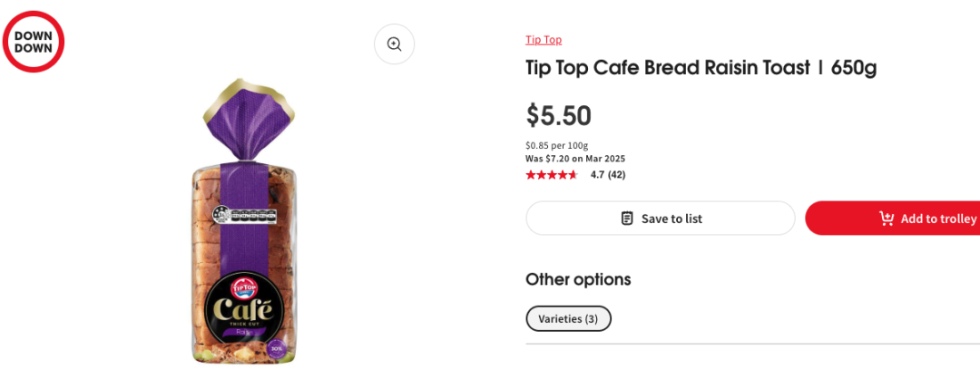Click the purple 30% badge on the package
This screenshot has height=370, width=980.
point(277,349)
